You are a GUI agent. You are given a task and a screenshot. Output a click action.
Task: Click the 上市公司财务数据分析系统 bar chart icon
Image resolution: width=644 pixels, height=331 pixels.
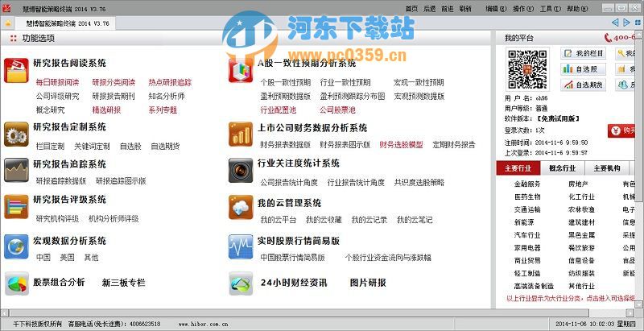tap(241, 134)
